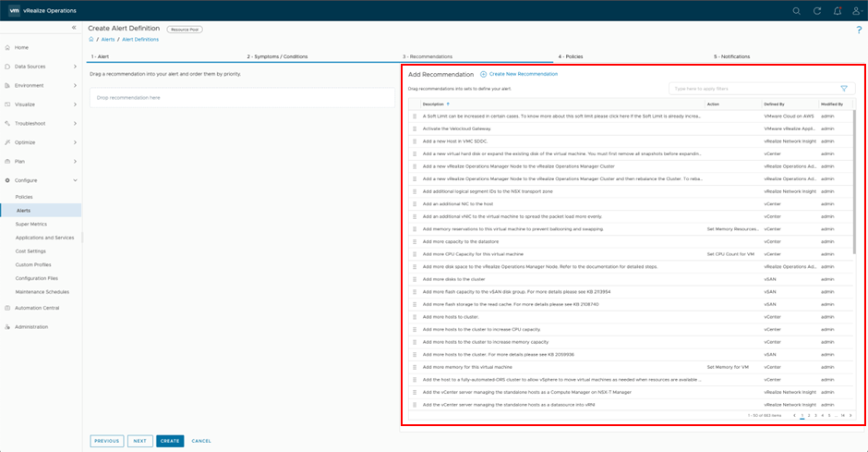868x452 pixels.
Task: Click the Description column sort arrow
Action: [x=448, y=104]
